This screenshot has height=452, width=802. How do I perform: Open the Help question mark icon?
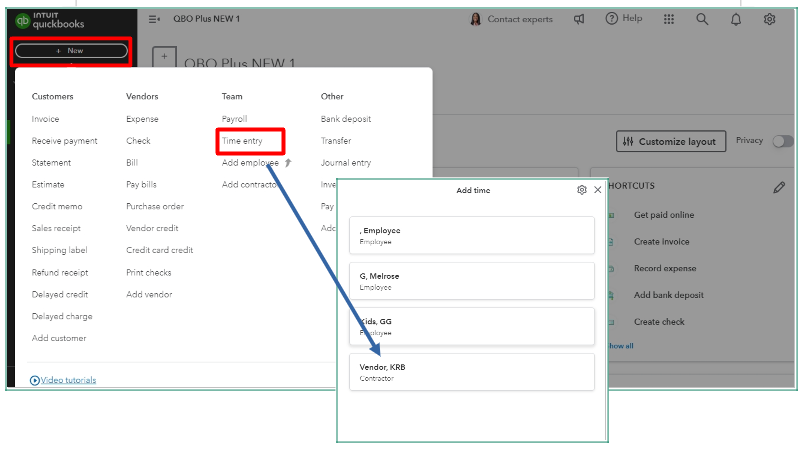point(611,19)
